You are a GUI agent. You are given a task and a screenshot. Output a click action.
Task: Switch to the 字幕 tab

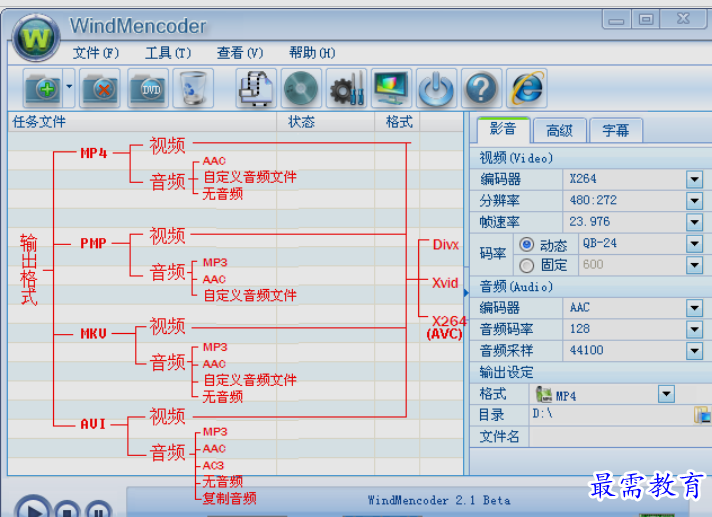(x=616, y=131)
